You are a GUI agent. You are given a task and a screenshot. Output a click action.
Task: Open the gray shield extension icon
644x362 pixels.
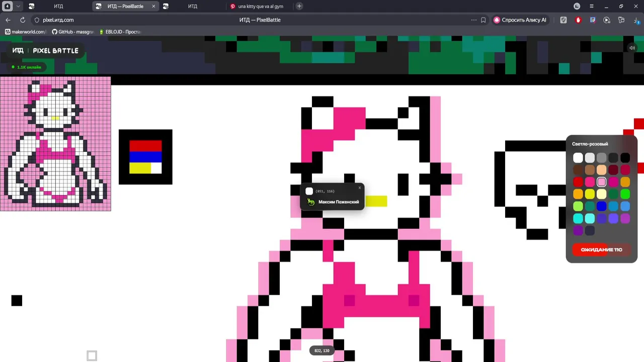tap(563, 20)
